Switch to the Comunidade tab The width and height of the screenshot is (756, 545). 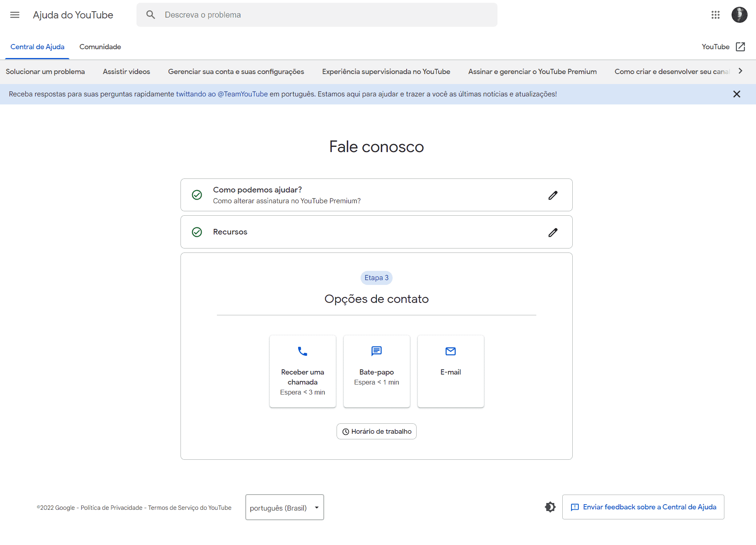[x=100, y=47]
